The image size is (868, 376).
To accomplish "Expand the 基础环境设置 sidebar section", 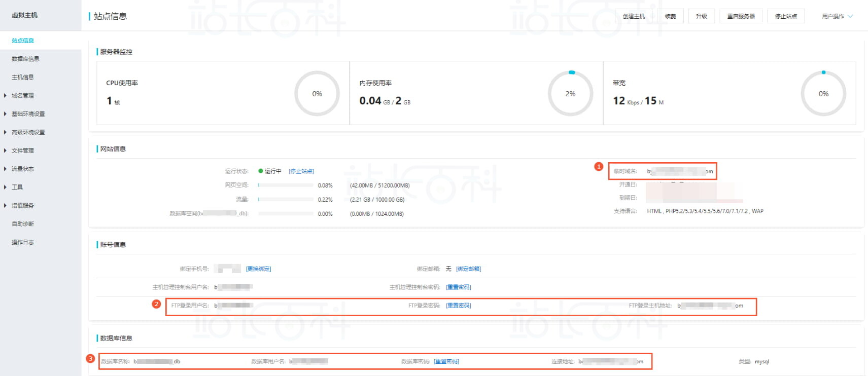I will coord(28,114).
